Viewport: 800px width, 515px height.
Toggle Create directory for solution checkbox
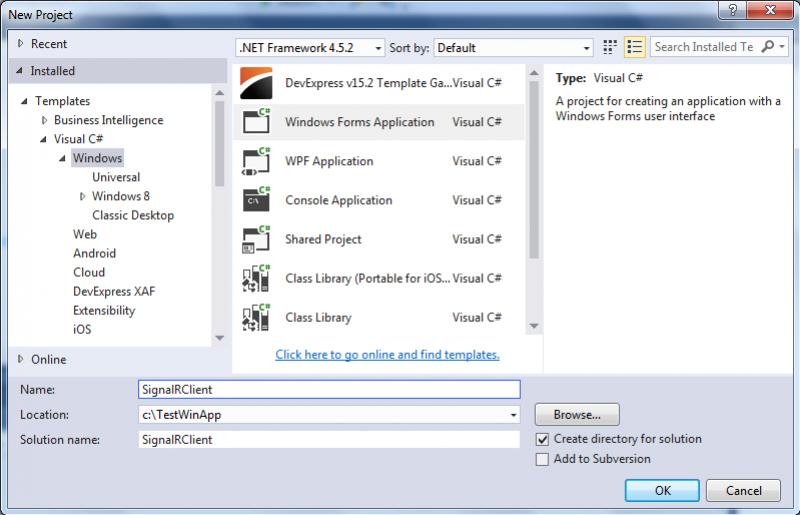click(542, 439)
